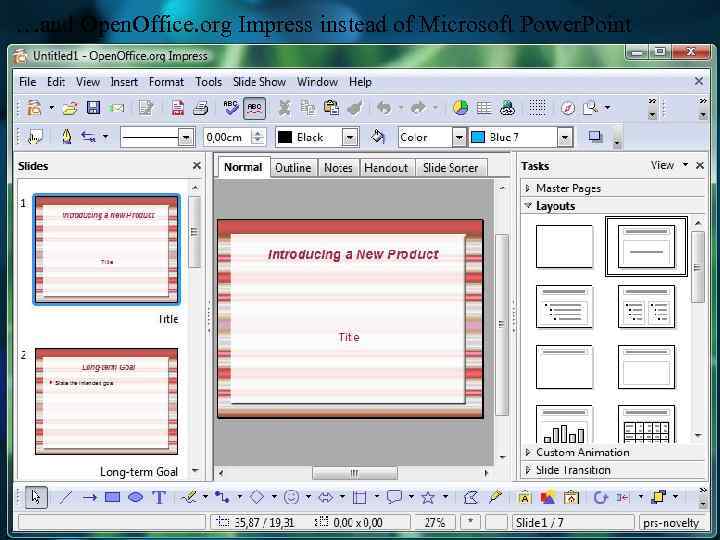720x540 pixels.
Task: Open the area fill type Color dropdown
Action: (x=459, y=137)
